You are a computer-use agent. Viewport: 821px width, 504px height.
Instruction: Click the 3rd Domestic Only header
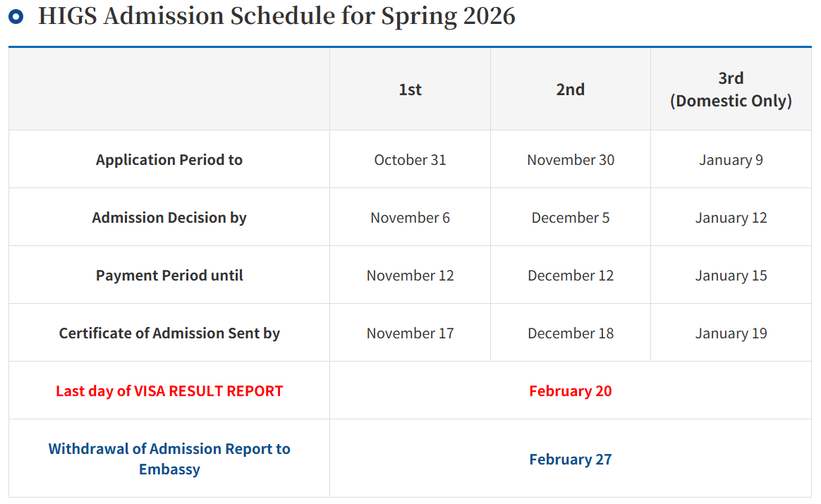pyautogui.click(x=731, y=90)
